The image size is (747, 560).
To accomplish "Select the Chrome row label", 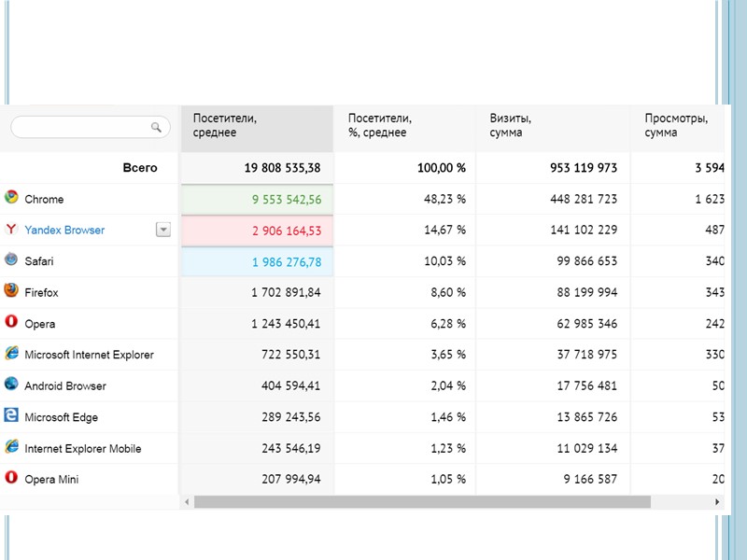I will tap(44, 200).
